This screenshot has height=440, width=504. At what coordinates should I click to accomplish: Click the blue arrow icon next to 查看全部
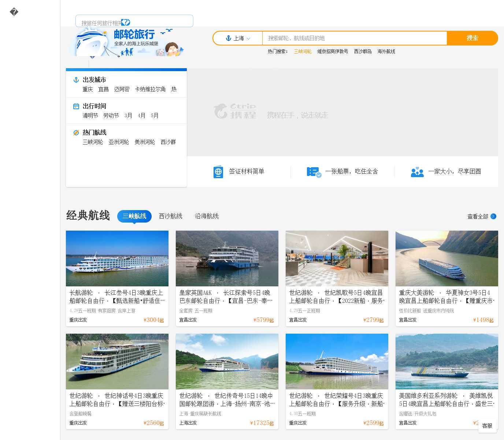pyautogui.click(x=493, y=216)
